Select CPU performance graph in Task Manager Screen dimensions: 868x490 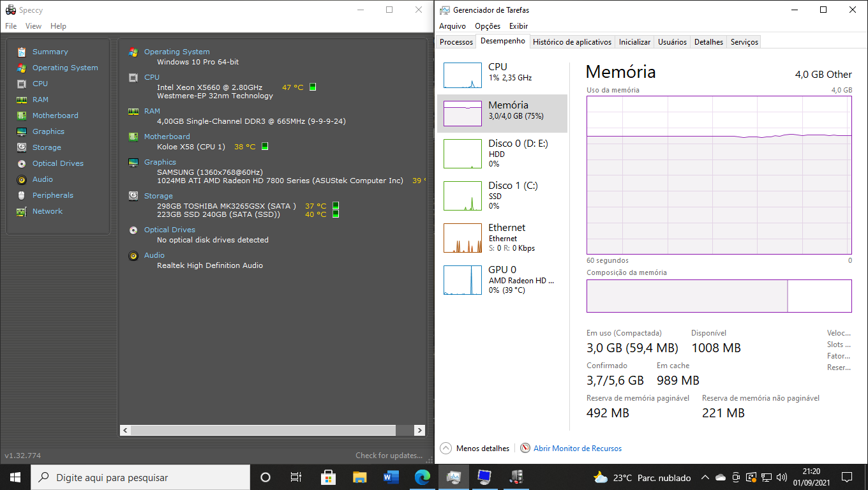[x=463, y=75]
